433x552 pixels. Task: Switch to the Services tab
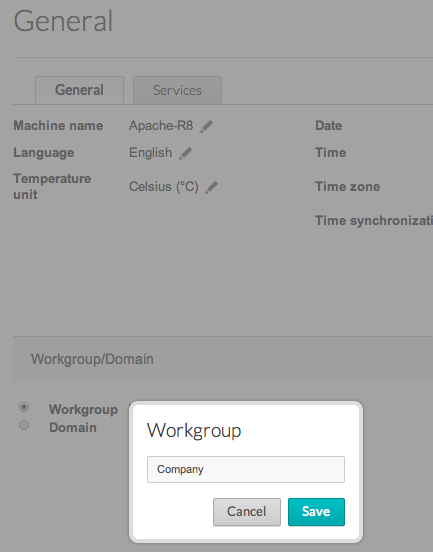177,90
